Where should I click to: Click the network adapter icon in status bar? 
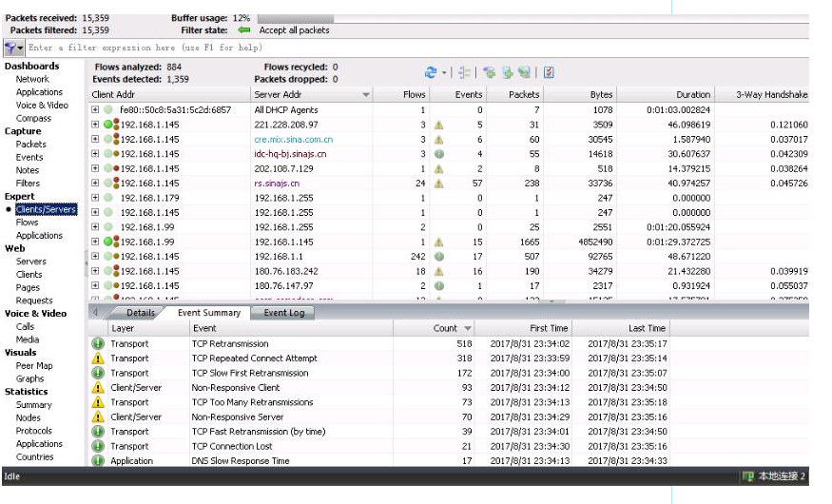click(x=747, y=476)
